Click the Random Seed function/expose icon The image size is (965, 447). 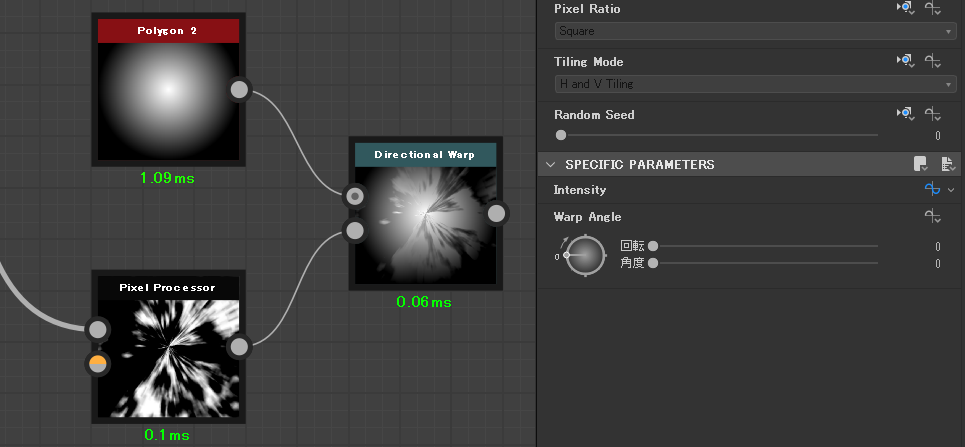point(933,114)
